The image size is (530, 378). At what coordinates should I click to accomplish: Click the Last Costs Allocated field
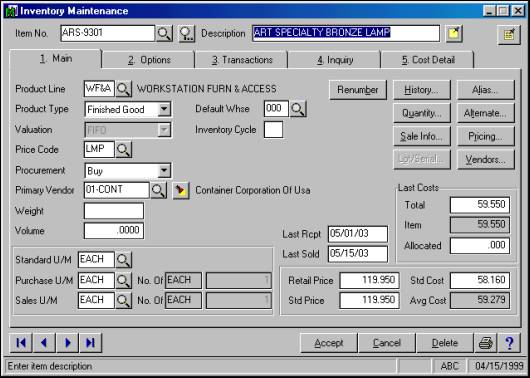pos(480,246)
